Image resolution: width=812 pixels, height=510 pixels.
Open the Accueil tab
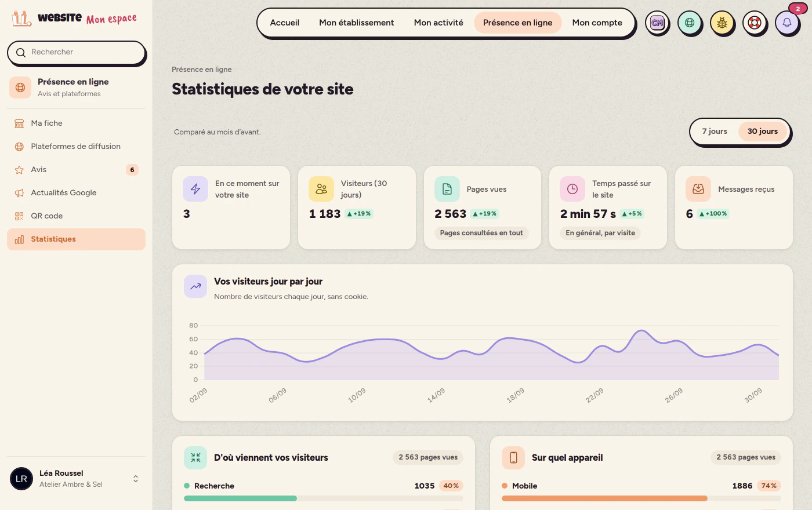click(x=285, y=23)
